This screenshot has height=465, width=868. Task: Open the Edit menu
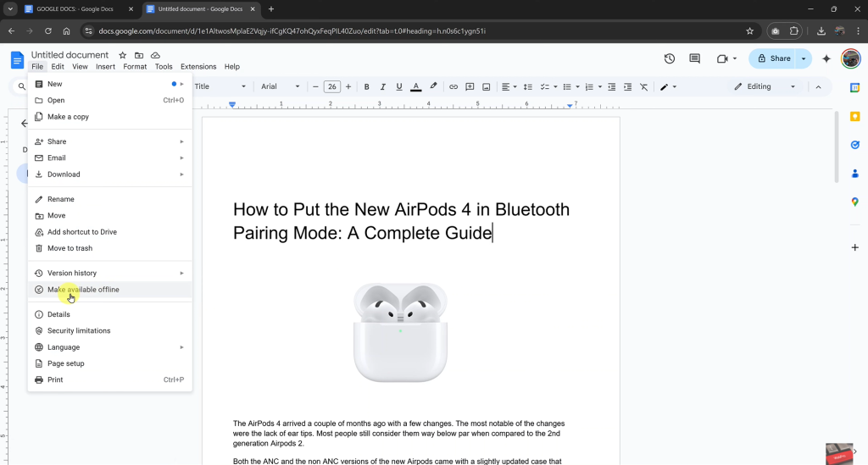[58, 66]
